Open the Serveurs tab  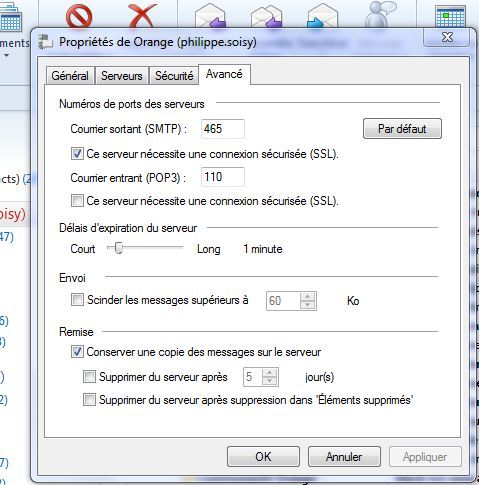pos(122,75)
